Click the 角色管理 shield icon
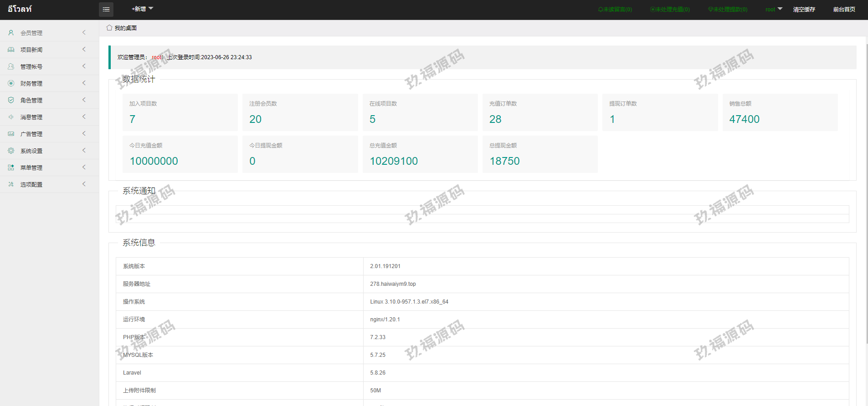 point(11,100)
